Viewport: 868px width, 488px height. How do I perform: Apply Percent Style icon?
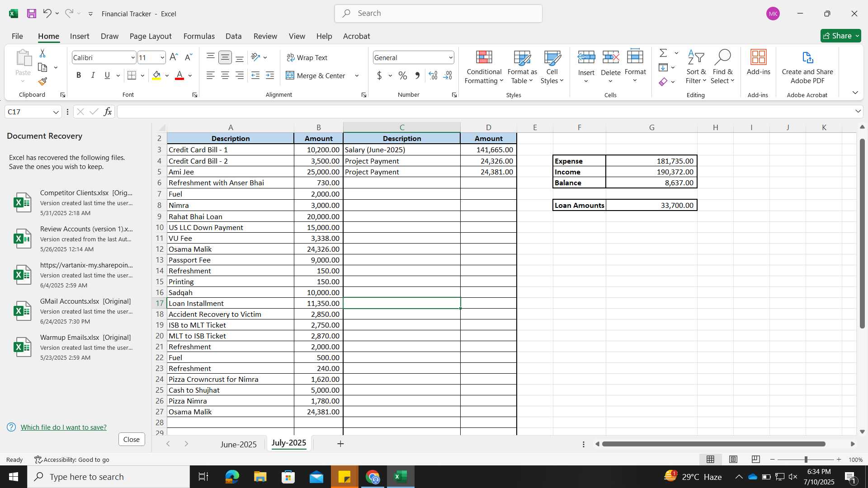click(x=402, y=75)
